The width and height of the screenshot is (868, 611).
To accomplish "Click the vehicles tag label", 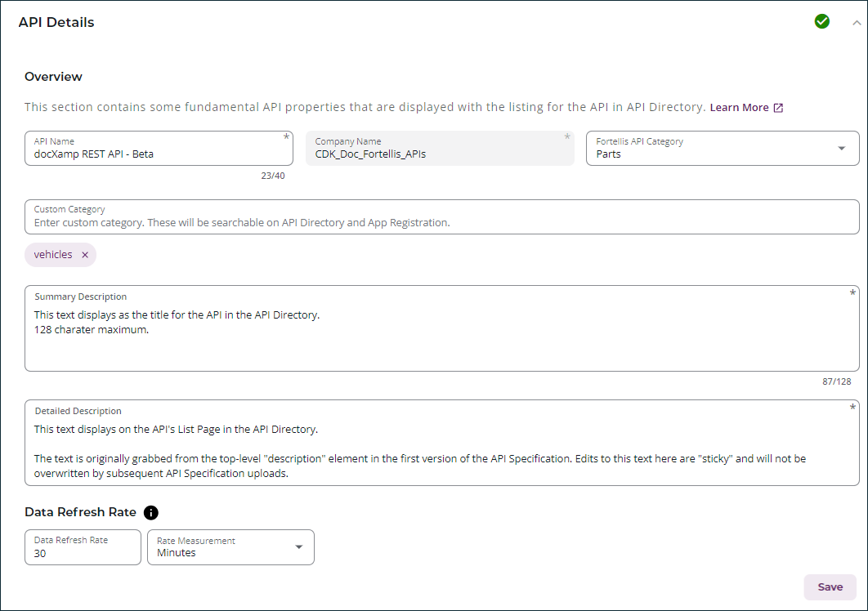I will tap(53, 255).
